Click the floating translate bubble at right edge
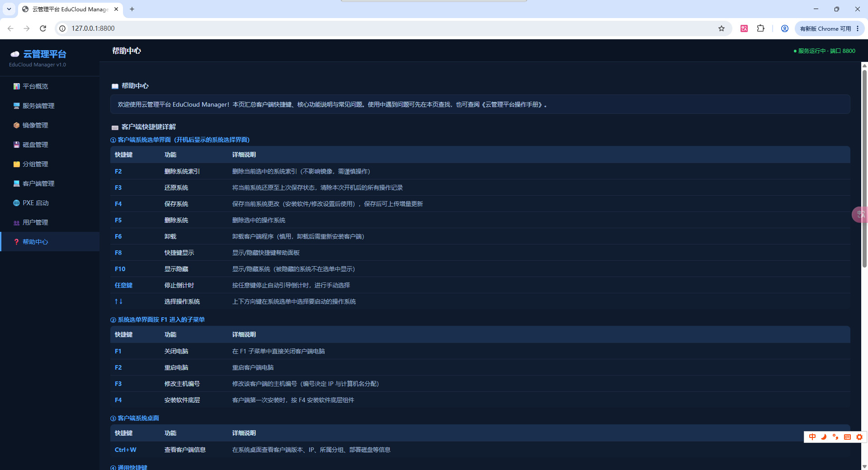The height and width of the screenshot is (470, 868). point(860,214)
